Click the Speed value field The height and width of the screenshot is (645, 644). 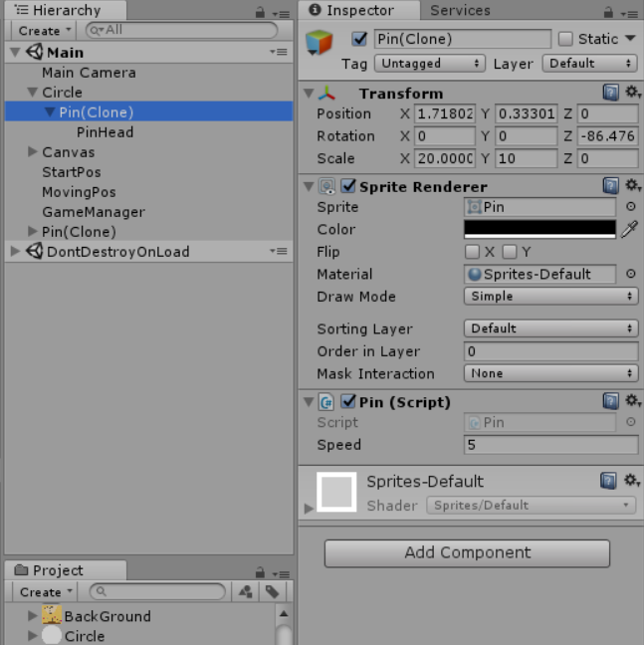[x=551, y=445]
